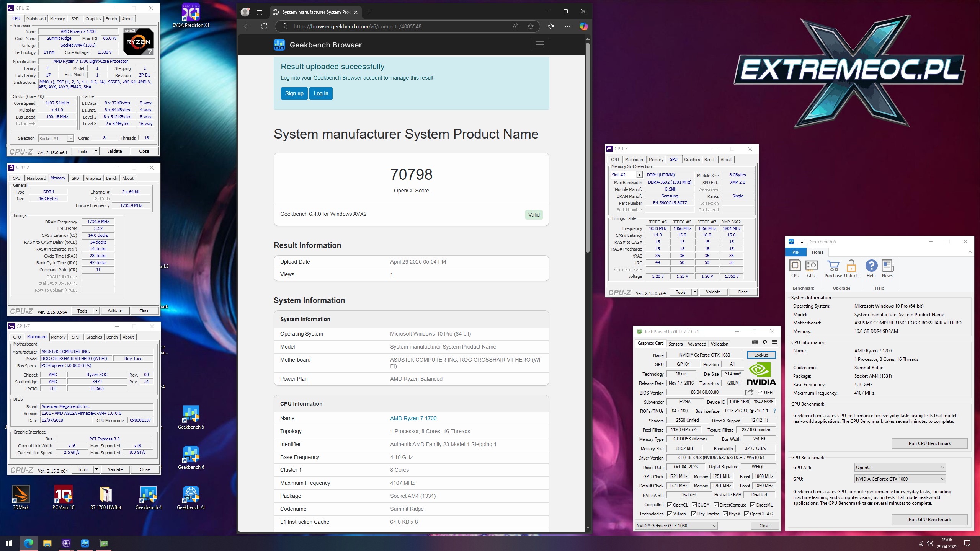The width and height of the screenshot is (980, 551).
Task: Click the News icon in Geekbench 6
Action: click(x=887, y=269)
